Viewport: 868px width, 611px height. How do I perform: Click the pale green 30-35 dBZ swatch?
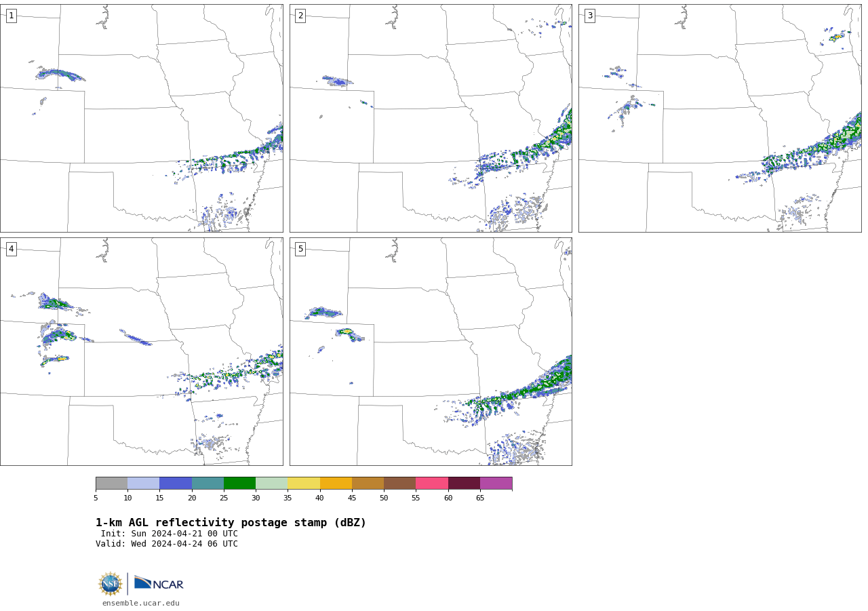pos(271,484)
